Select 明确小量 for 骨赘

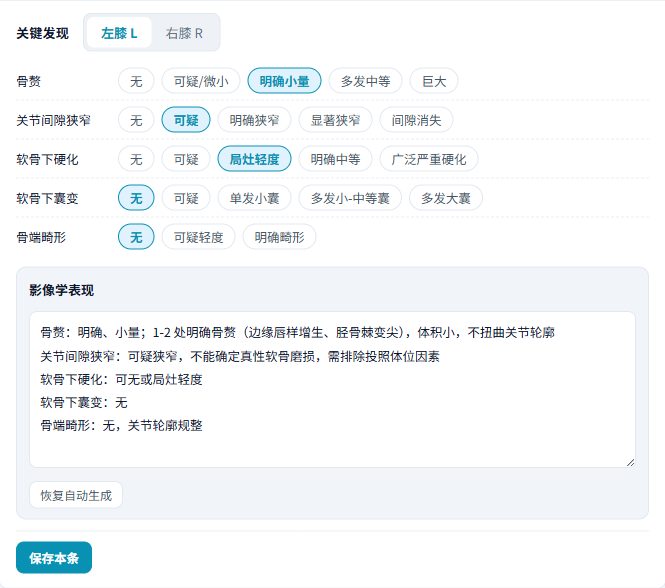coord(284,81)
